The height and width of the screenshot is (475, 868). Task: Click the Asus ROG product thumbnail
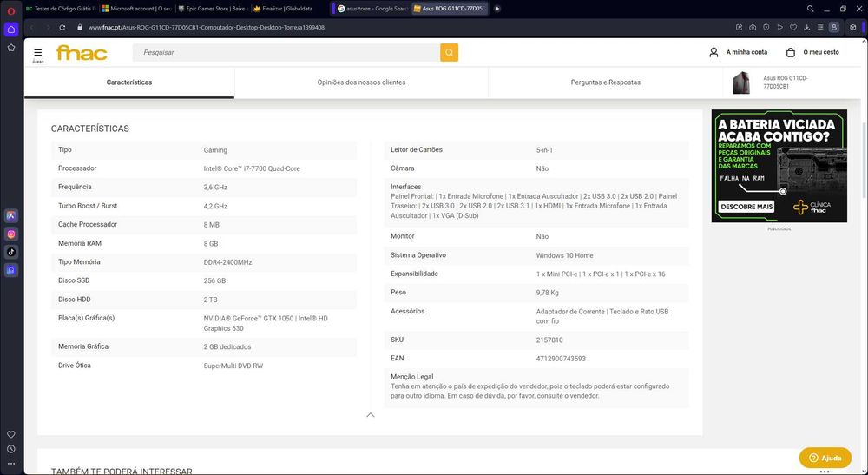pyautogui.click(x=741, y=82)
